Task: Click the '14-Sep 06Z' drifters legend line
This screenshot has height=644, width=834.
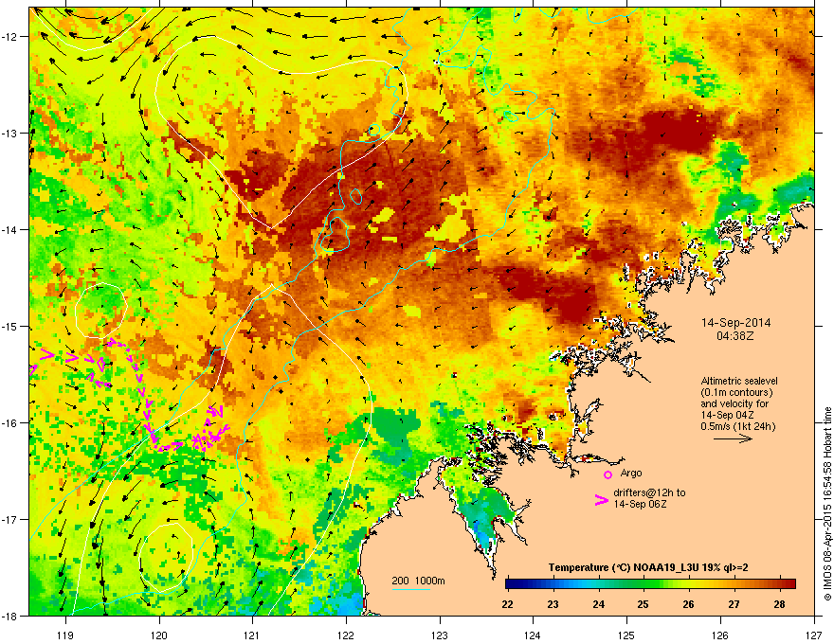Action: 640,504
